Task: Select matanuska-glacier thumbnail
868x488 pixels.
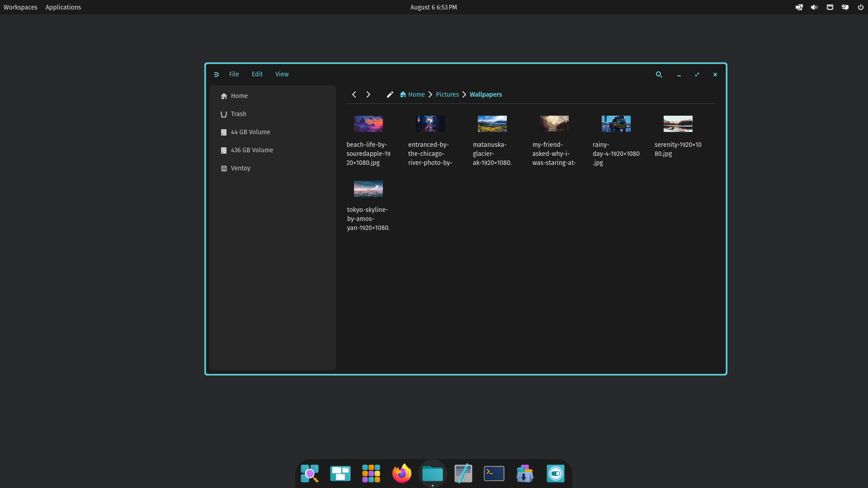Action: coord(492,124)
